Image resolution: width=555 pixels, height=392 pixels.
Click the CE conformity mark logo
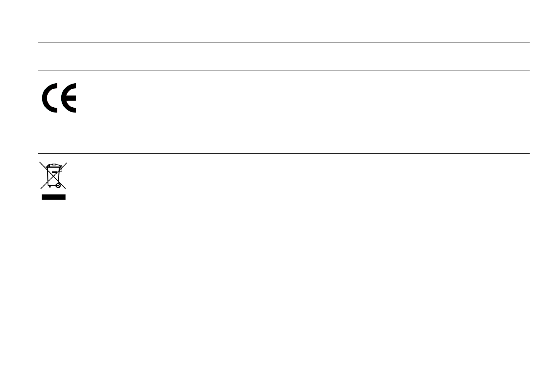point(59,98)
